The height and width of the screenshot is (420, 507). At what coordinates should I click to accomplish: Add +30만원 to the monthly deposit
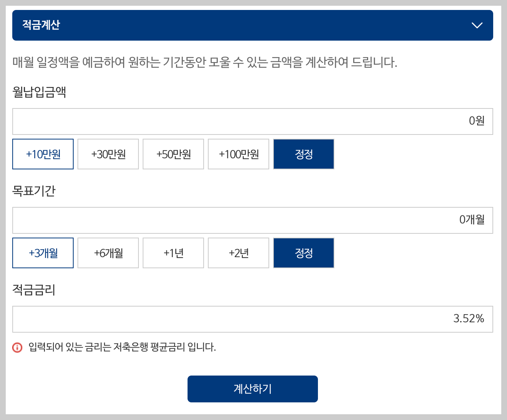pos(108,154)
